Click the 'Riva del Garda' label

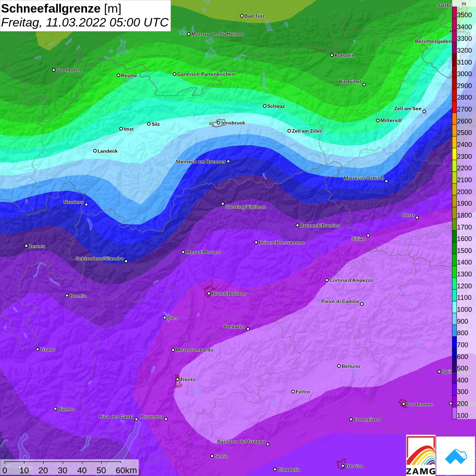tap(116, 417)
